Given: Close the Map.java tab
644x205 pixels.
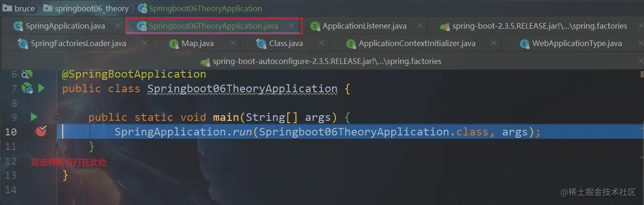Looking at the screenshot, I should click(x=232, y=44).
